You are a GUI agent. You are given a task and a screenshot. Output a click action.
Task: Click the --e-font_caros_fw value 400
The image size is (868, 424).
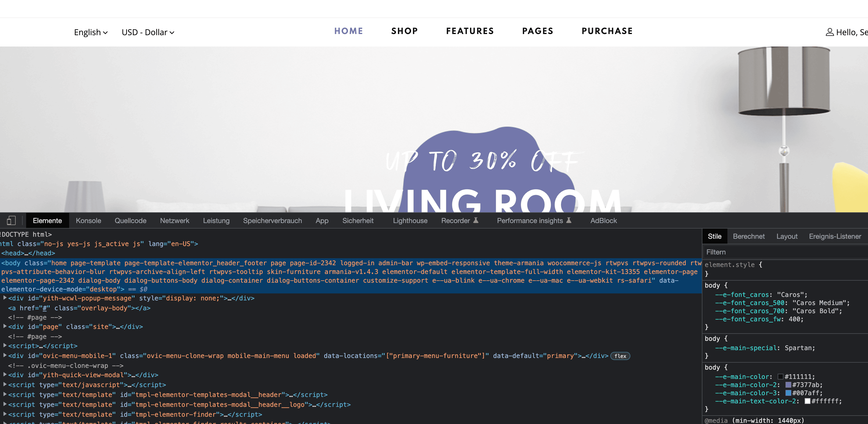(x=794, y=319)
